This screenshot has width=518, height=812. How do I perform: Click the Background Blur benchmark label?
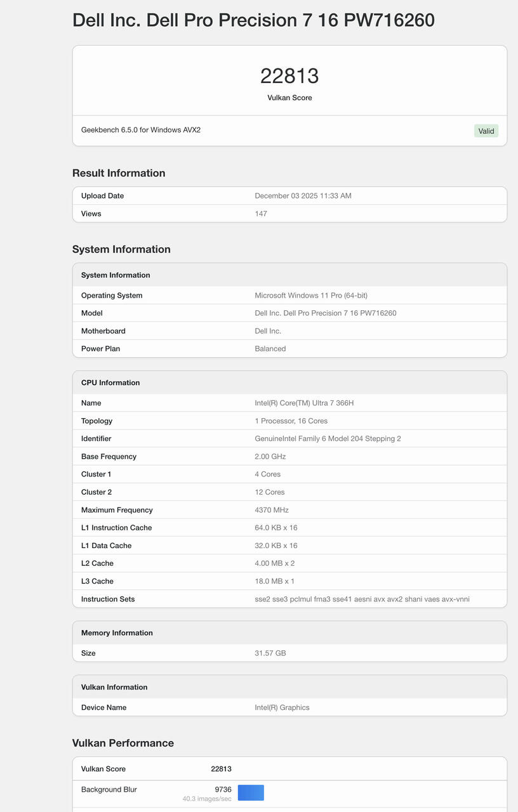(109, 790)
